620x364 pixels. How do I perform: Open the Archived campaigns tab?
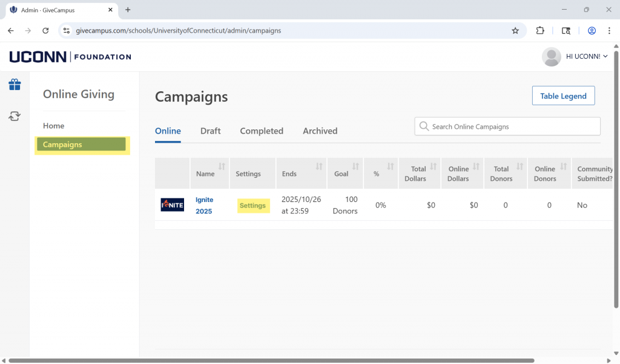pos(320,131)
